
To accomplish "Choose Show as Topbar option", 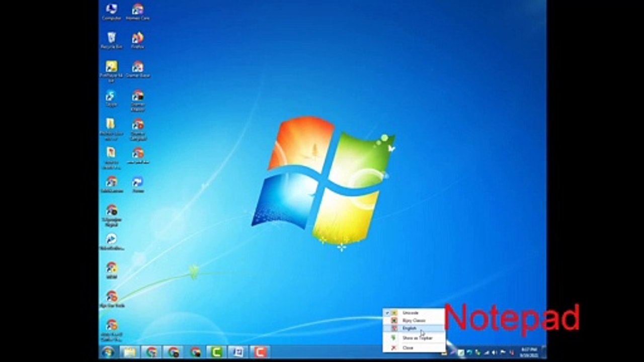I will point(414,338).
